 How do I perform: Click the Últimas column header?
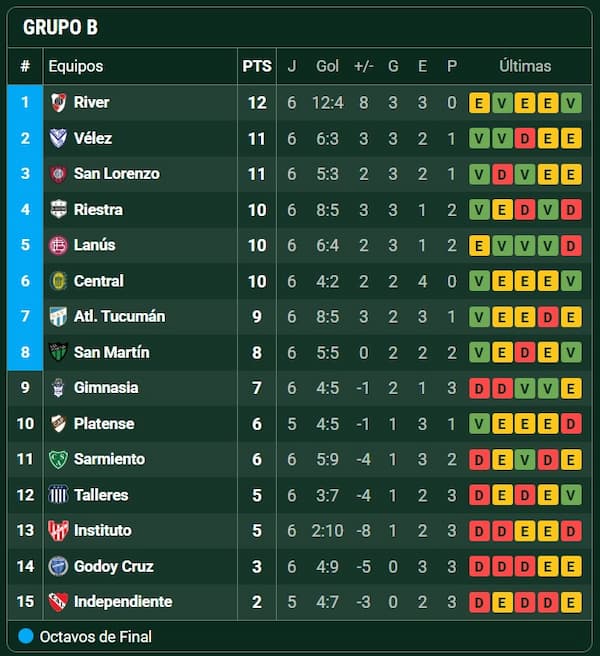tap(525, 66)
